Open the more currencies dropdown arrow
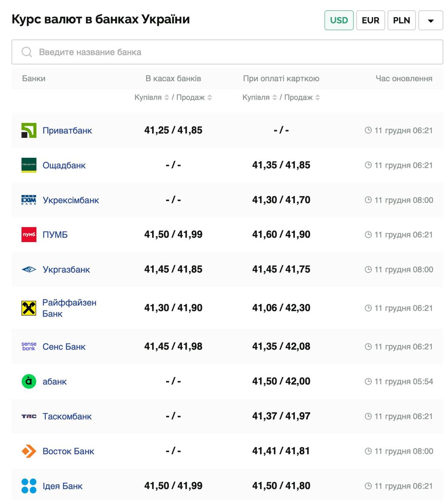The height and width of the screenshot is (500, 448). coord(430,21)
